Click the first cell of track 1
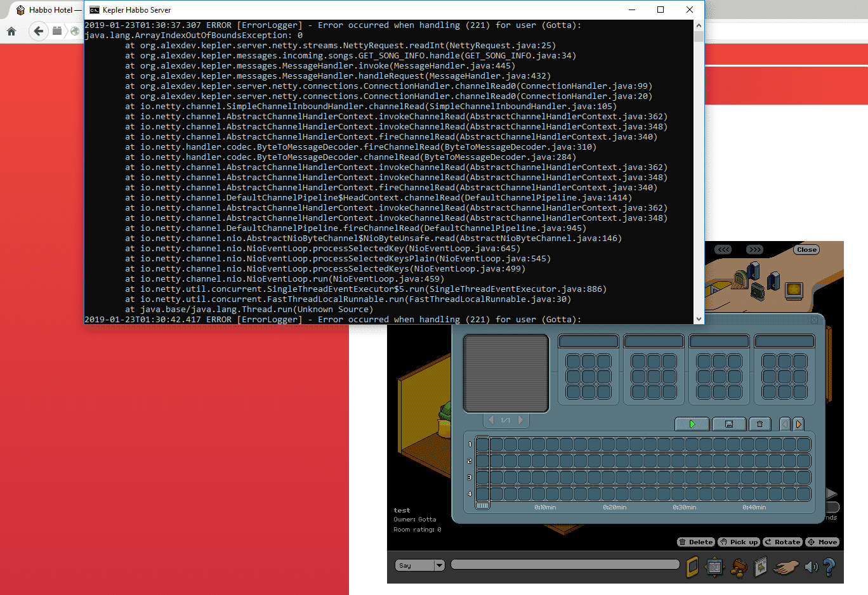The width and height of the screenshot is (868, 595). (482, 444)
